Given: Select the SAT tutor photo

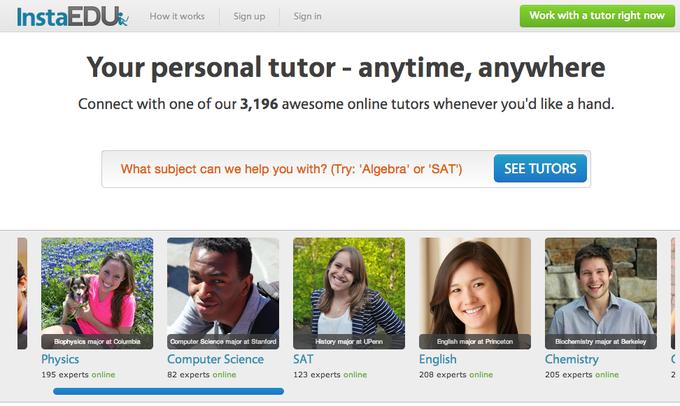Looking at the screenshot, I should pos(349,293).
